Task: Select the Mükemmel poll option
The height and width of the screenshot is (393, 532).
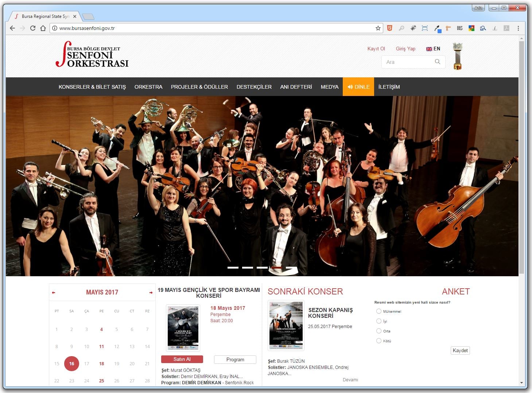Action: tap(379, 311)
